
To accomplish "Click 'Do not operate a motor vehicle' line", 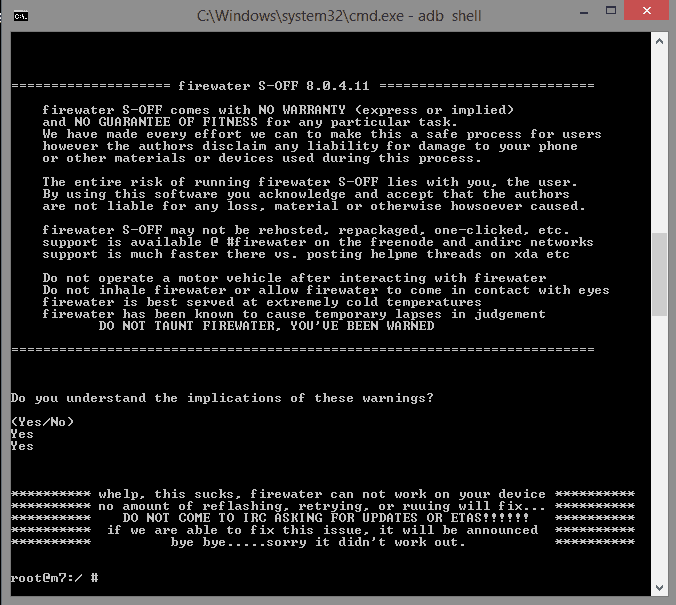I will (294, 278).
